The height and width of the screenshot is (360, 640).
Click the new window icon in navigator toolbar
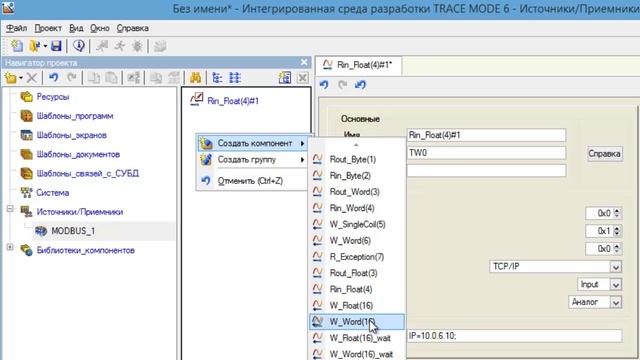(x=284, y=78)
